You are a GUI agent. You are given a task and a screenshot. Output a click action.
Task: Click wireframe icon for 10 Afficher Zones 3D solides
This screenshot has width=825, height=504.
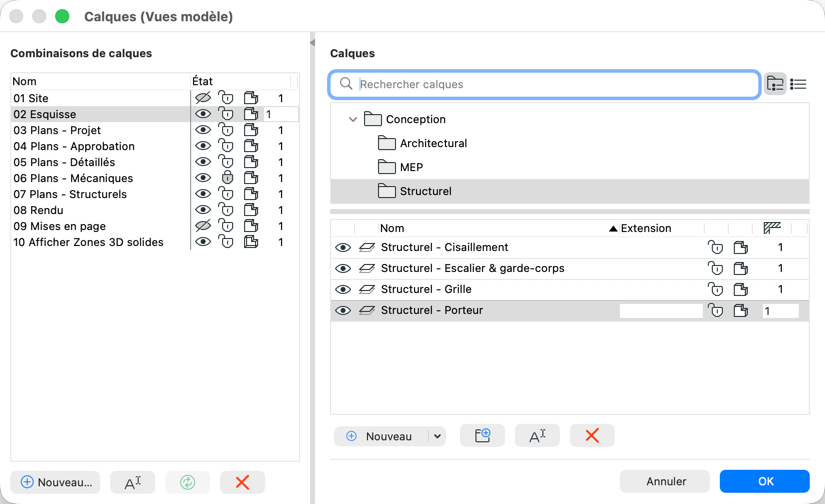coord(251,241)
